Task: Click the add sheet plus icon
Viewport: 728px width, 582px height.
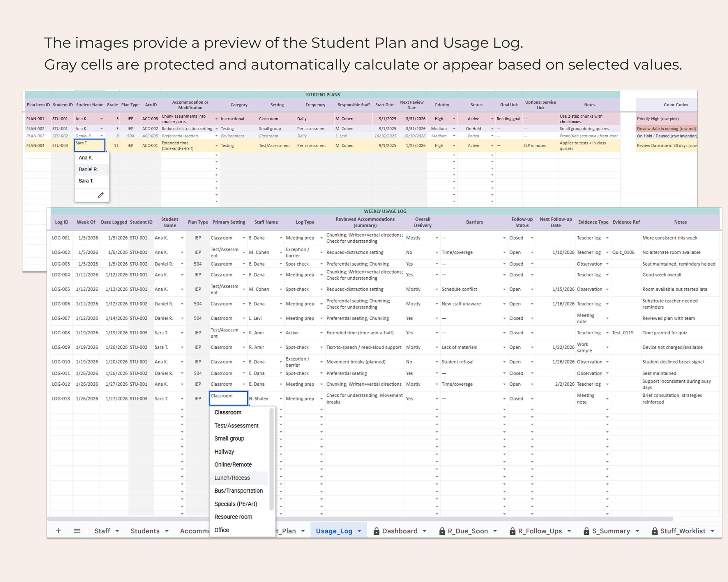Action: pos(58,531)
